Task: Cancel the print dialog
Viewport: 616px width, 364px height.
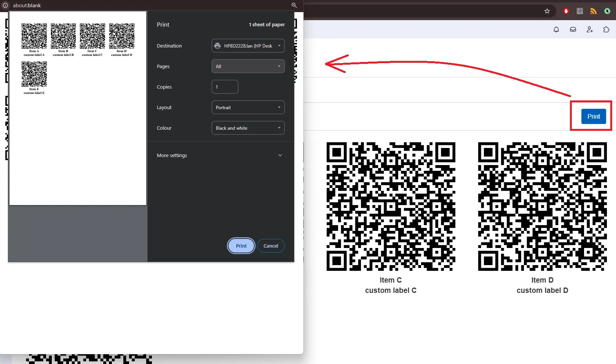Action: pyautogui.click(x=271, y=246)
